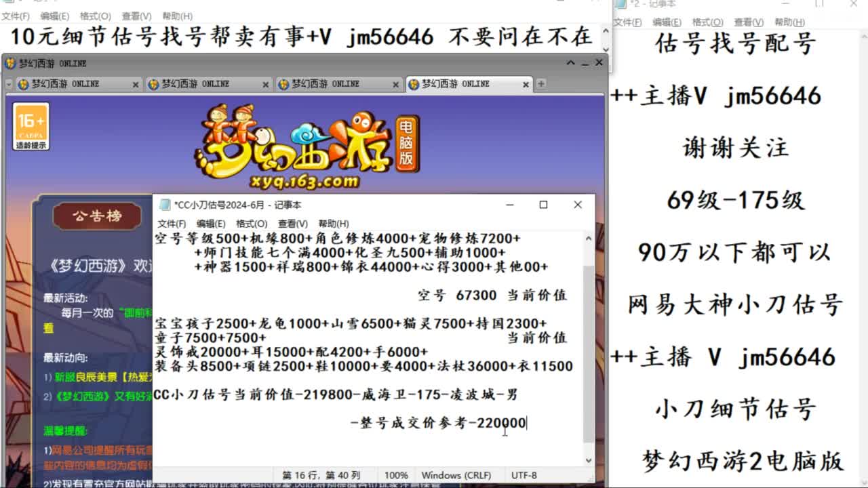The width and height of the screenshot is (868, 488).
Task: Click the CC小刀估号 vertical scrollbar thumb
Action: 588,354
